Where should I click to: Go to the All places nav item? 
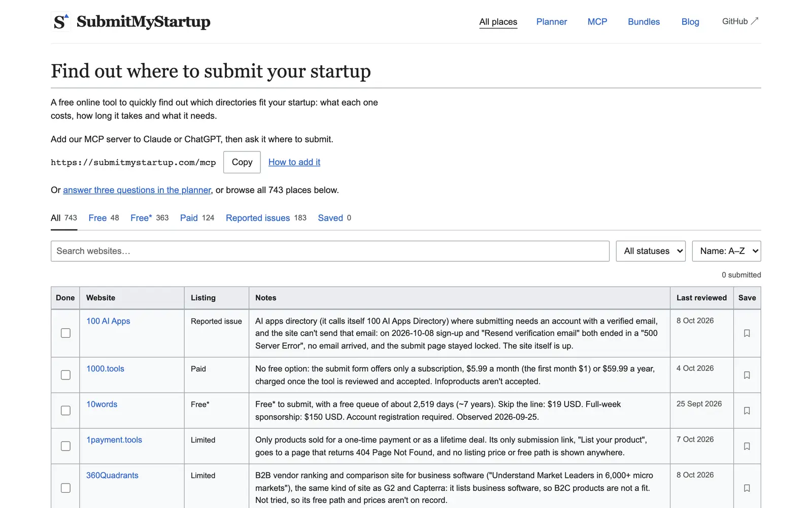click(x=498, y=22)
